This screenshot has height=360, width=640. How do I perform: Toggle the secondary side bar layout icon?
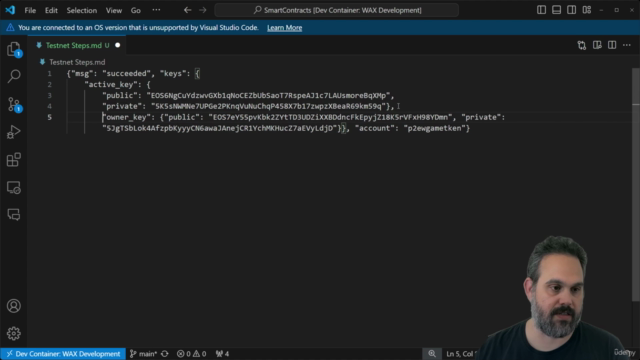tap(571, 10)
